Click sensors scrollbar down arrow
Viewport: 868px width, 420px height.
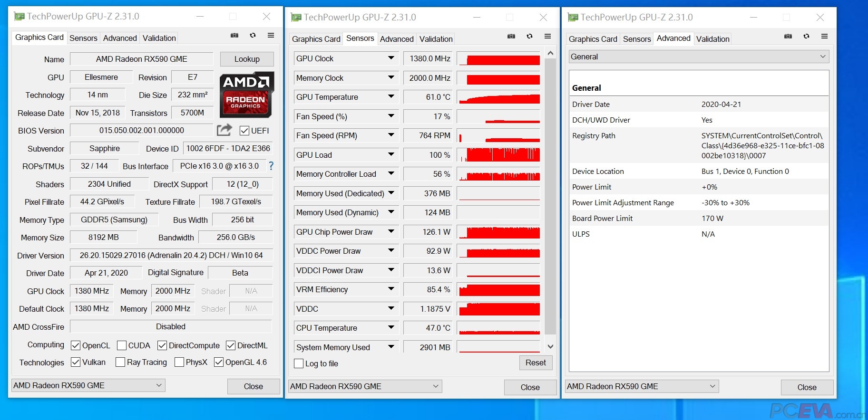(550, 347)
